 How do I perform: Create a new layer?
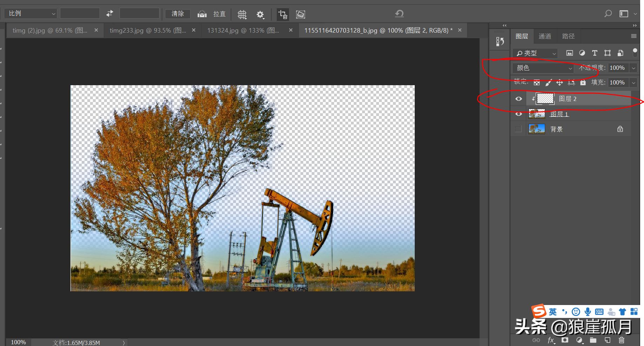click(x=607, y=340)
